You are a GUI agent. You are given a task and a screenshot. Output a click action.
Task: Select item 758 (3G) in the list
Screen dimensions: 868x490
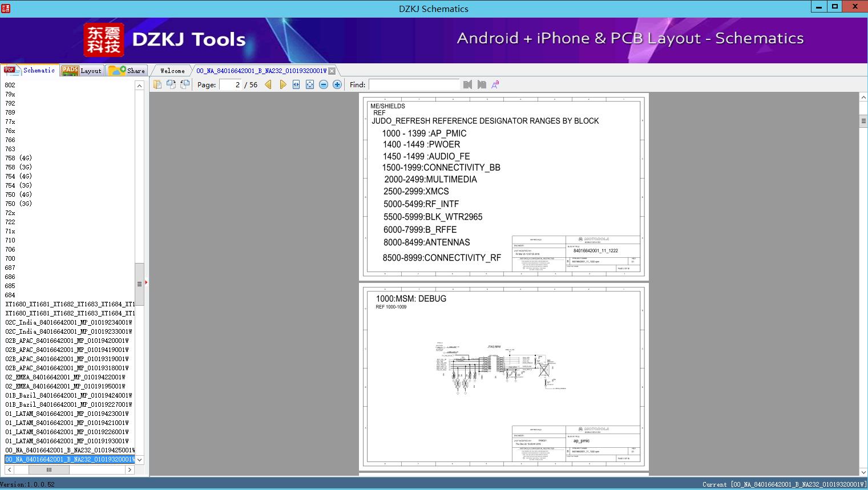click(x=18, y=167)
